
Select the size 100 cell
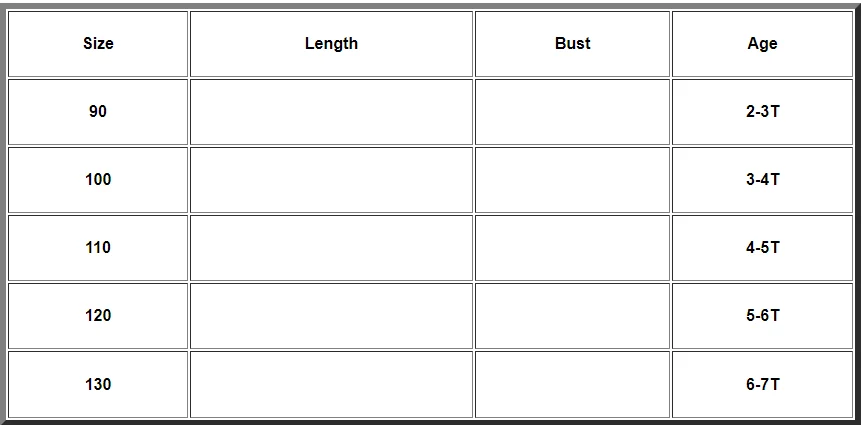tap(98, 180)
